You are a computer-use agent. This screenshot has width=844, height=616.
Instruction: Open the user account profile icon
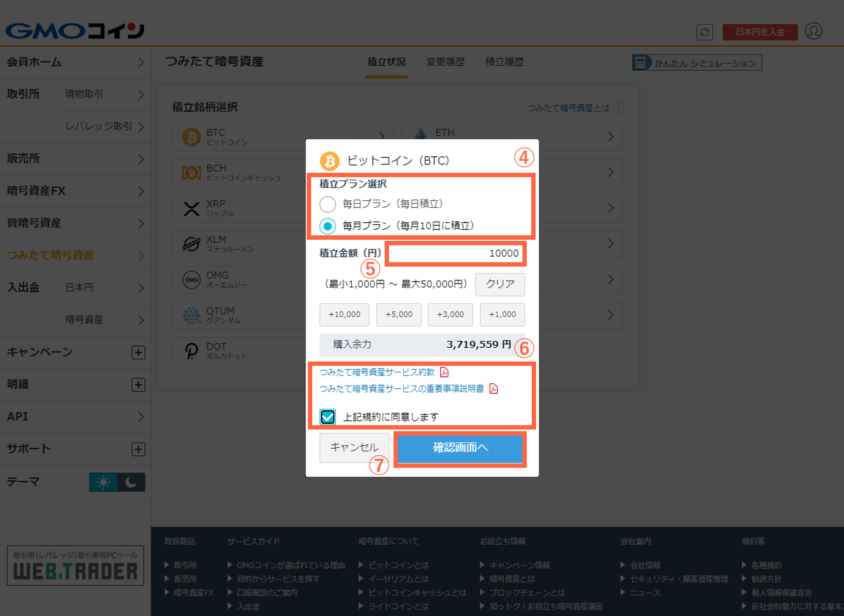click(813, 31)
